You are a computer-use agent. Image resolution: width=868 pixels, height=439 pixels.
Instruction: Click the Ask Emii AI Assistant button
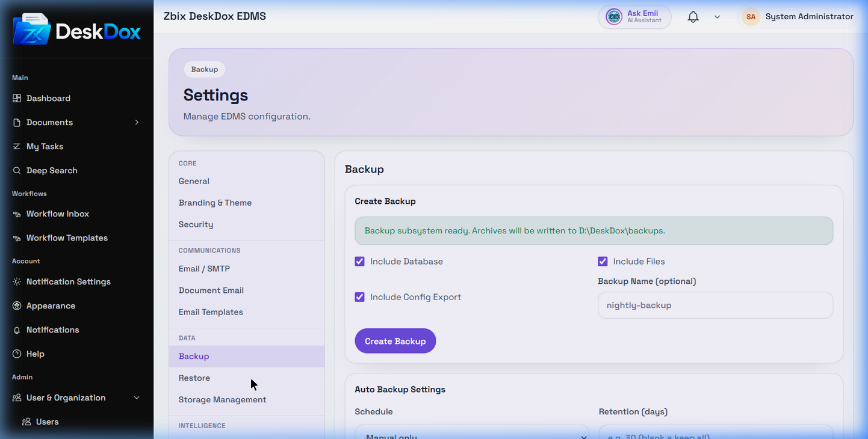point(634,17)
